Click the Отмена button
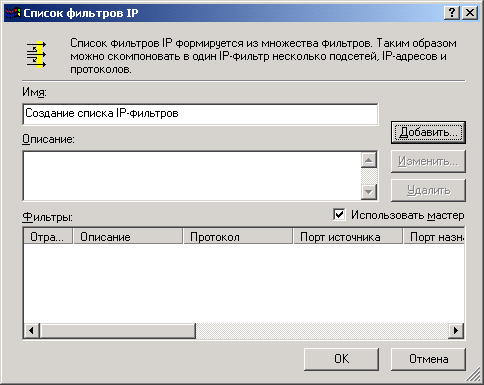484x385 pixels. [x=428, y=359]
